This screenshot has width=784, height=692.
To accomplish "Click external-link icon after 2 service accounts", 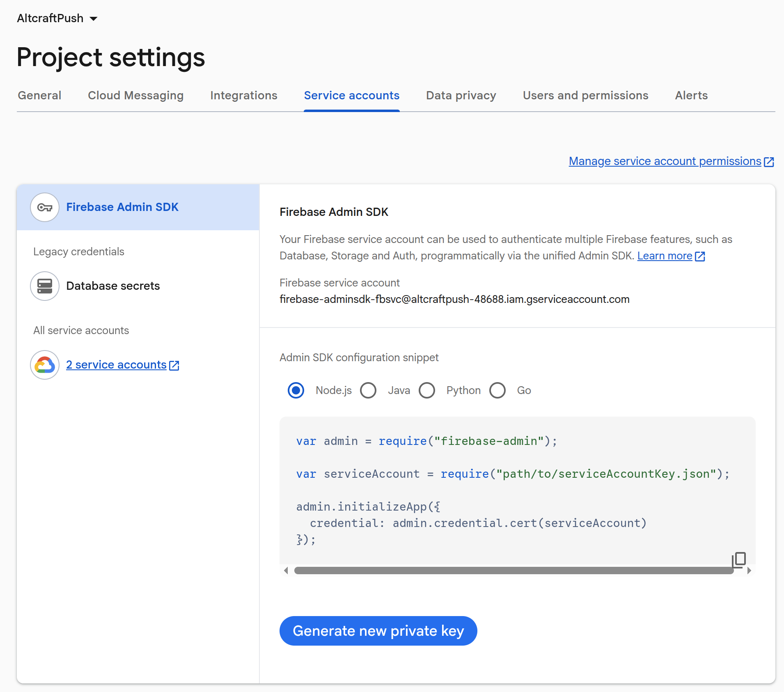I will (x=174, y=365).
